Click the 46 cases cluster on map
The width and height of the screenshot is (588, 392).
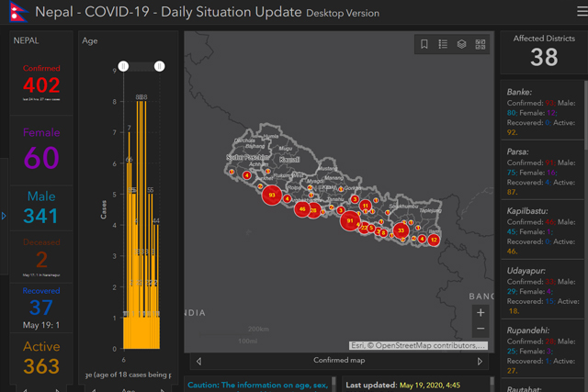point(302,208)
